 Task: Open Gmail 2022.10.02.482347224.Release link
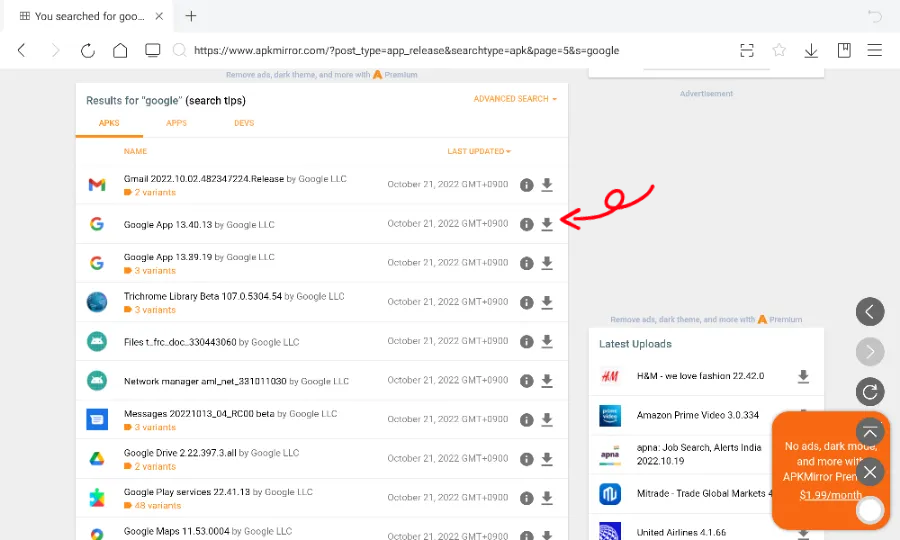pyautogui.click(x=204, y=178)
